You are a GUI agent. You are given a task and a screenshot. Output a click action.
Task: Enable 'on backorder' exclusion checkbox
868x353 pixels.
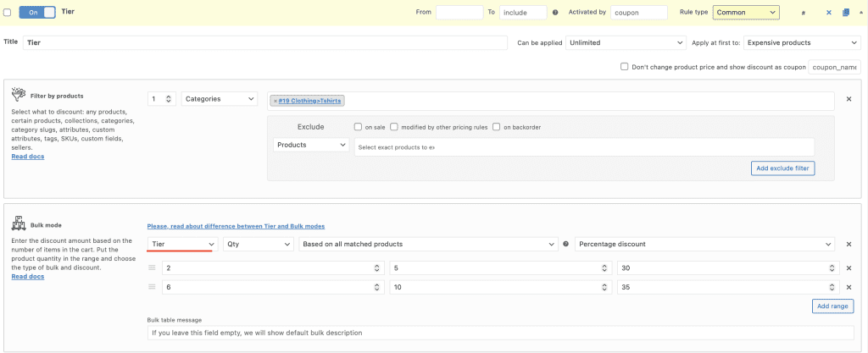click(x=496, y=127)
